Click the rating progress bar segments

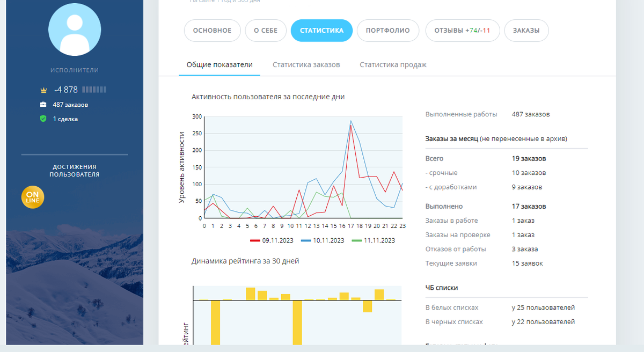click(x=94, y=90)
